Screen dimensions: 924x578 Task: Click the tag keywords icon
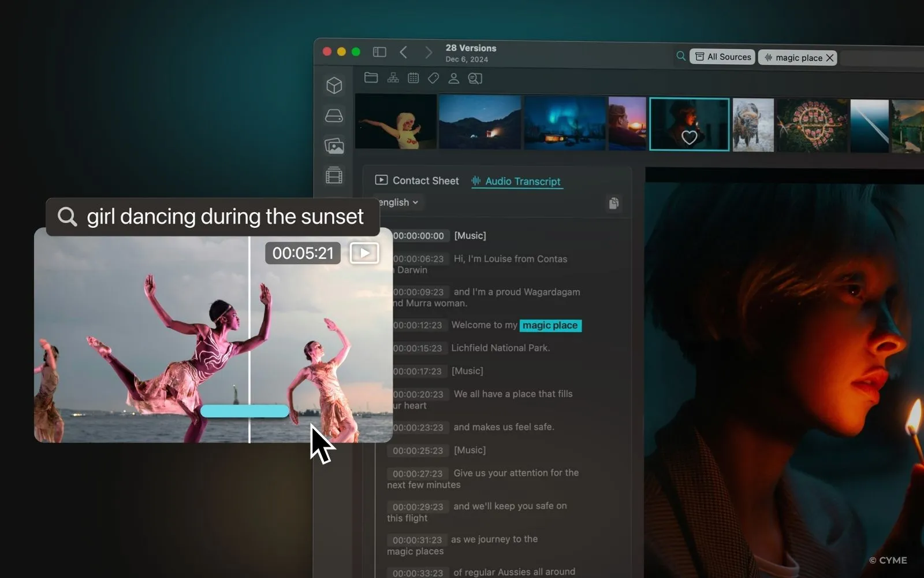click(x=433, y=78)
